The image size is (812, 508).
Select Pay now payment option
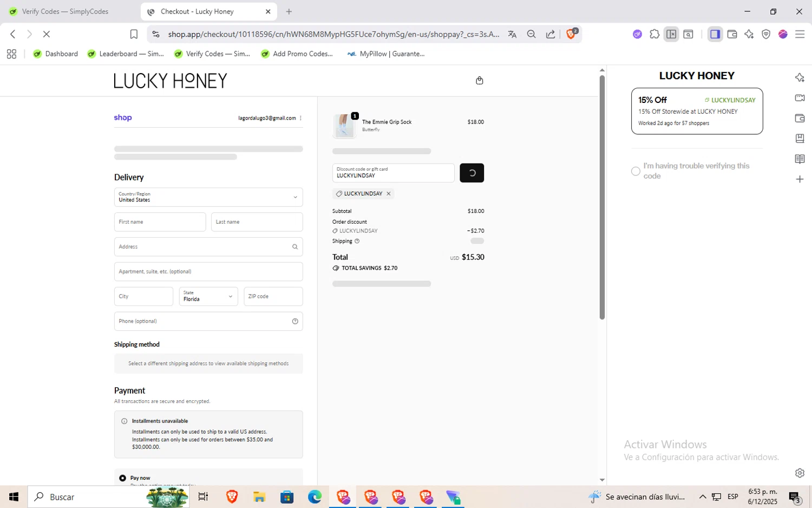click(122, 478)
